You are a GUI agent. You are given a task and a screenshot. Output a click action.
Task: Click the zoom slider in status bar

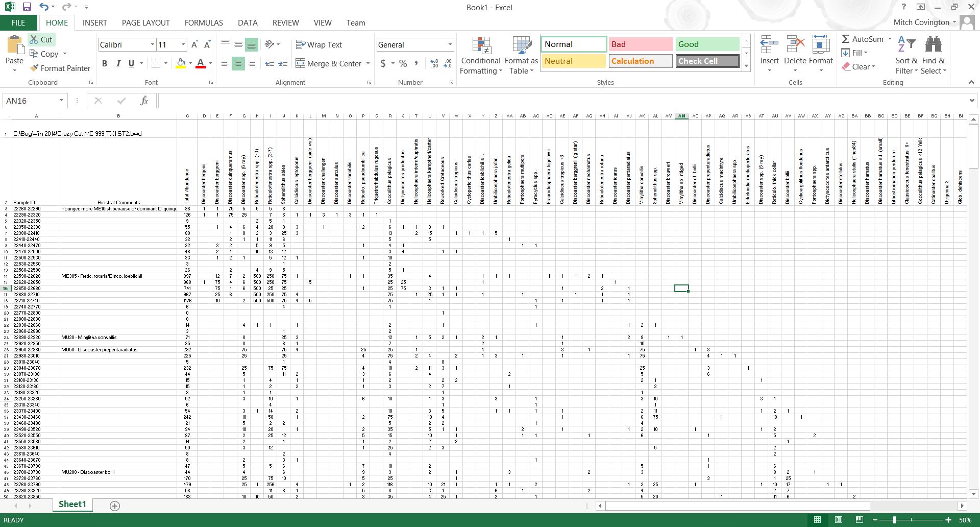coord(894,520)
